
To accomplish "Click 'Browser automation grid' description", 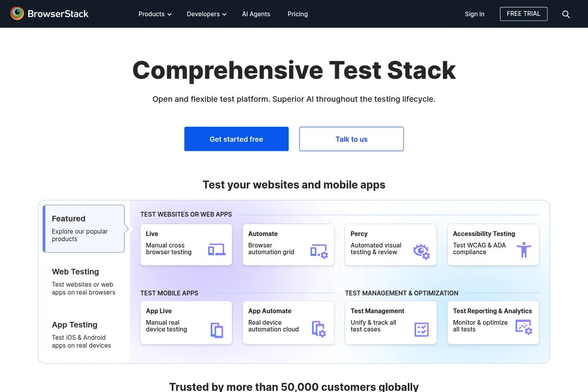I will [x=271, y=249].
